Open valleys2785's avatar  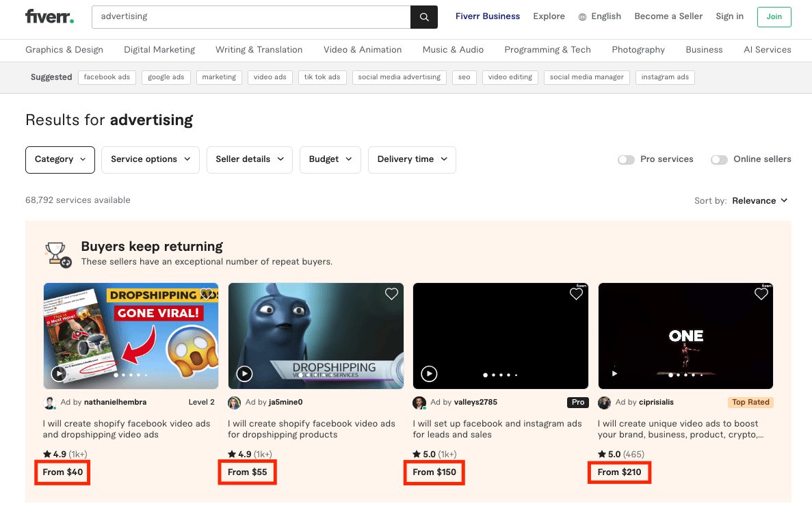coord(419,403)
